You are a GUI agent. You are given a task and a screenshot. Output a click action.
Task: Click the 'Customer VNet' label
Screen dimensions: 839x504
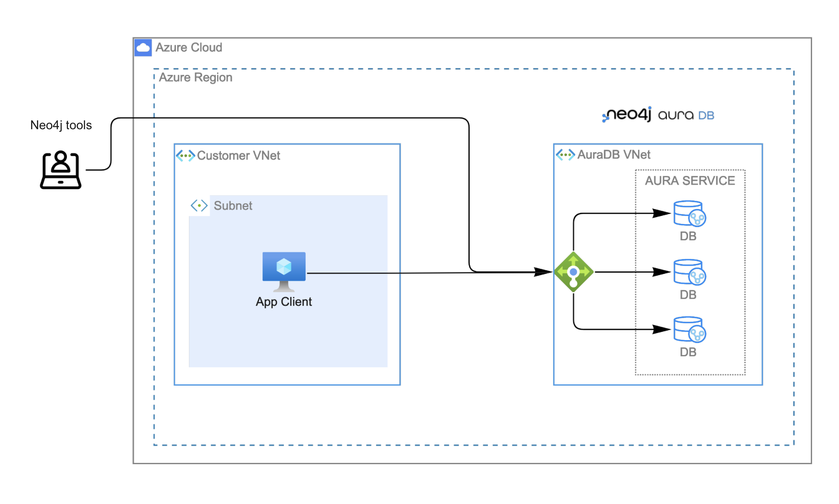239,155
